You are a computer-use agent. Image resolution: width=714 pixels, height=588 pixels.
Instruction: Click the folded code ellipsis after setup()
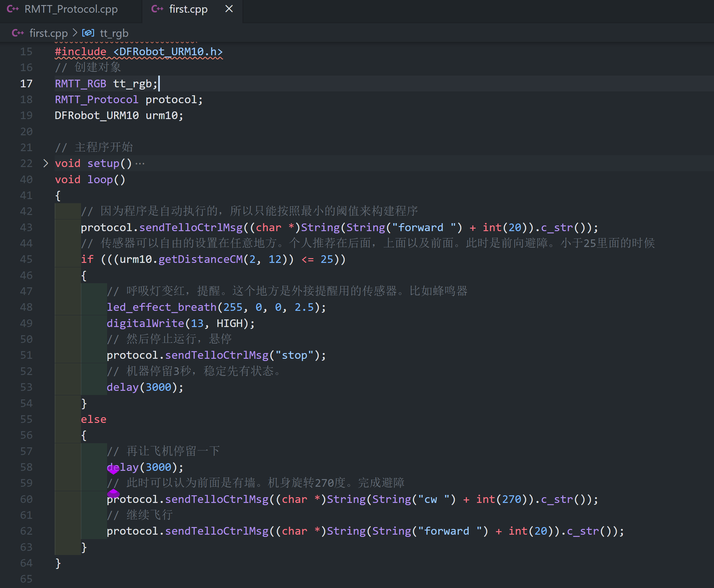[x=140, y=164]
